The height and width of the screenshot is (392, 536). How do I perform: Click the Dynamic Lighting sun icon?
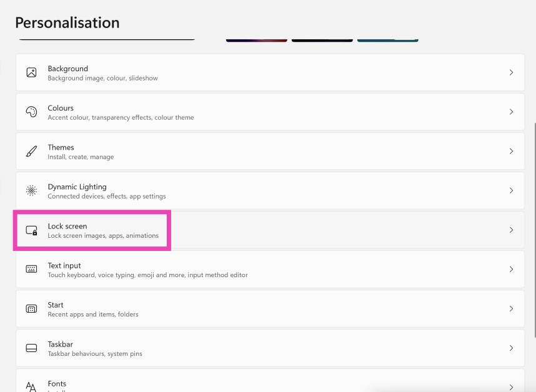31,190
